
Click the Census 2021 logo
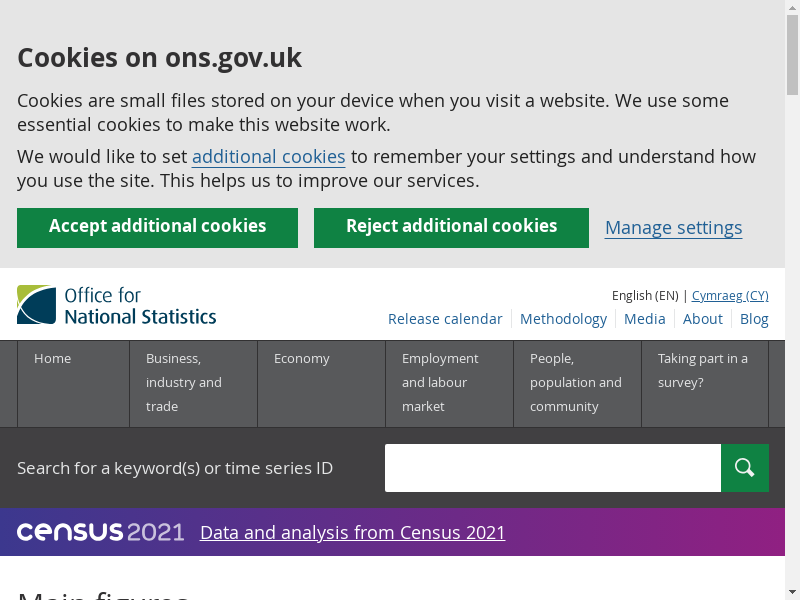pyautogui.click(x=100, y=532)
